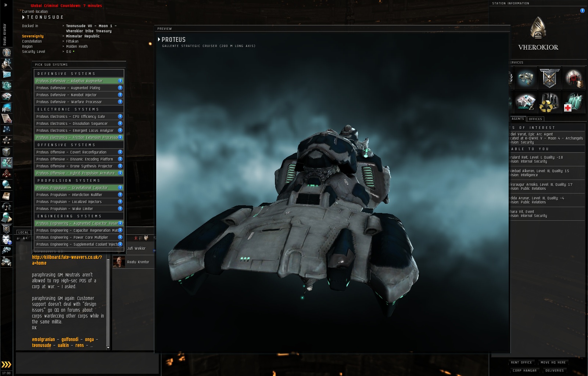Open the station information blue info icon
The image size is (588, 376).
582,11
